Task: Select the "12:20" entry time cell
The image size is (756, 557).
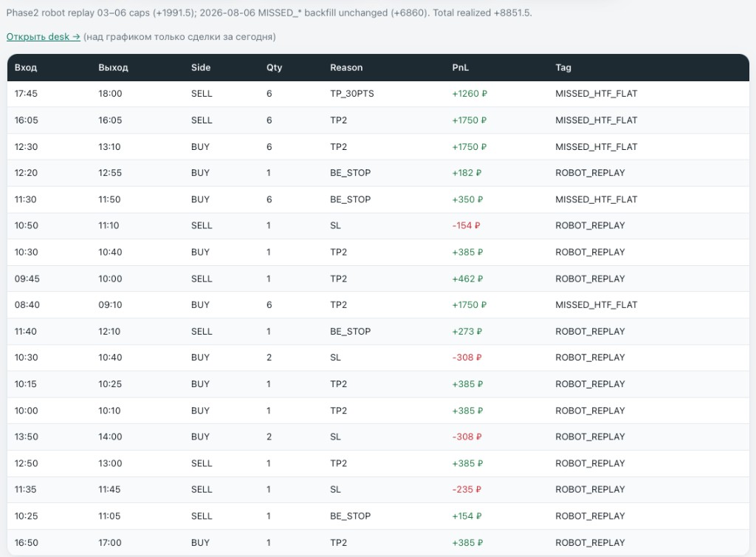Action: coord(26,173)
